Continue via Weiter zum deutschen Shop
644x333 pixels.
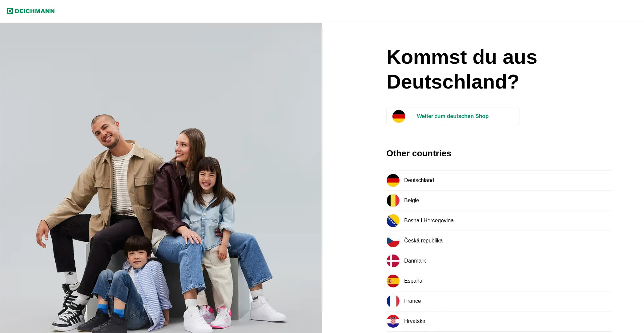point(453,116)
